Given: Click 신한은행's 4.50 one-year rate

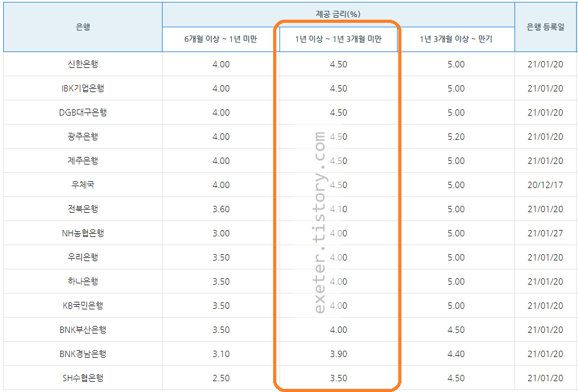Looking at the screenshot, I should 339,64.
